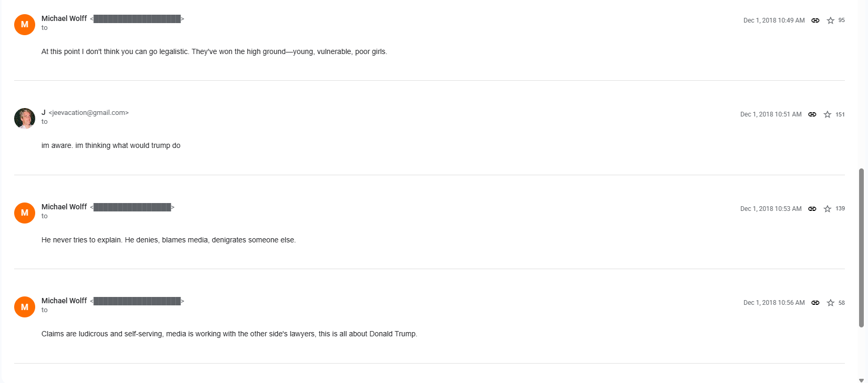The width and height of the screenshot is (868, 383).
Task: Click the link icon beside Dec 1, 2018 10:53 AM
Action: 812,209
